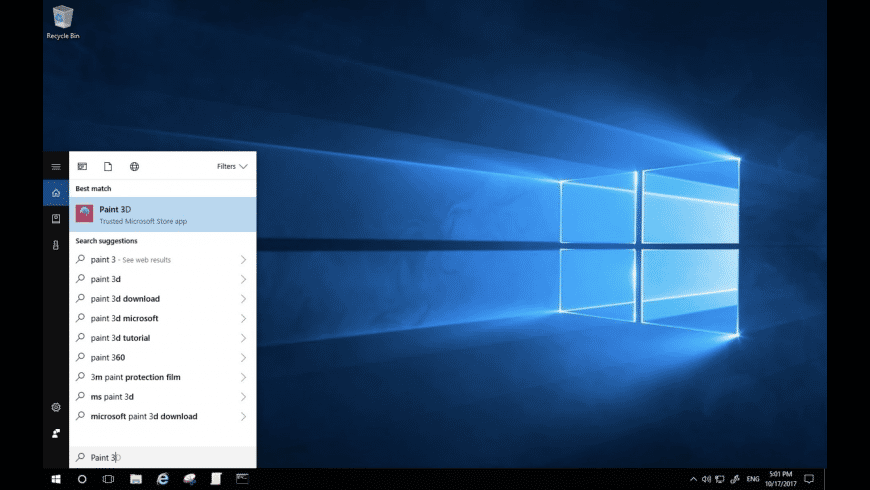
Task: Show hidden system tray icons
Action: coord(694,479)
